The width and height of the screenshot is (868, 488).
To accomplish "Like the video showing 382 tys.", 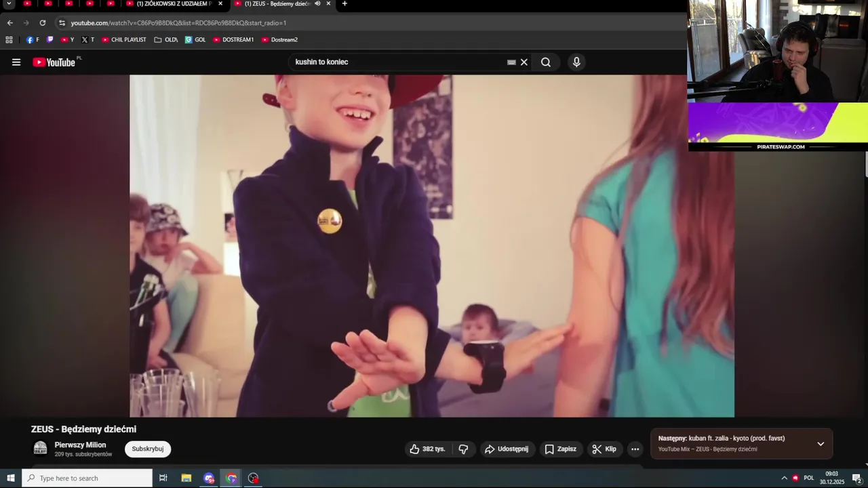I will tap(428, 449).
